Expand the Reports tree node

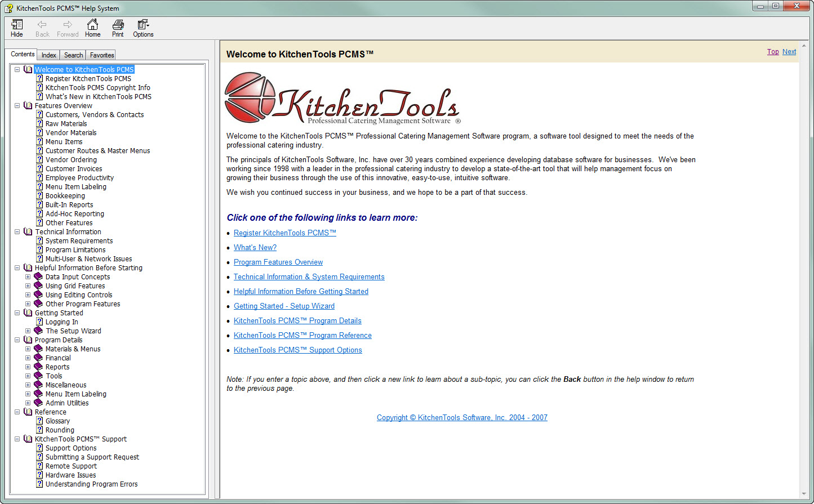point(28,367)
